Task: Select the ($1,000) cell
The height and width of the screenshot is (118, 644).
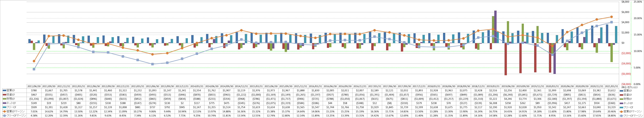Action: 256,95
